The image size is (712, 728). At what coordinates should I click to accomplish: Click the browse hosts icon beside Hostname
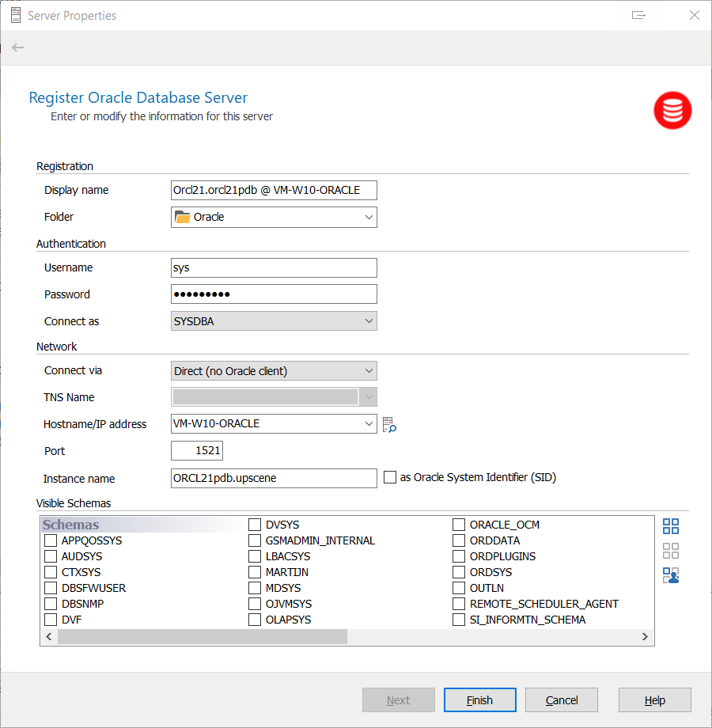point(388,425)
